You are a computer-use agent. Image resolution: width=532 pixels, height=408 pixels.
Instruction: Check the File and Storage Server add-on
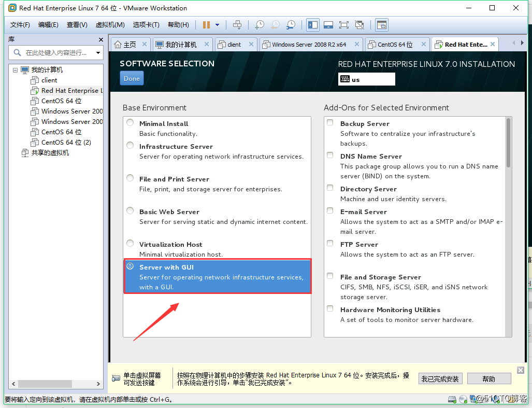tap(330, 276)
